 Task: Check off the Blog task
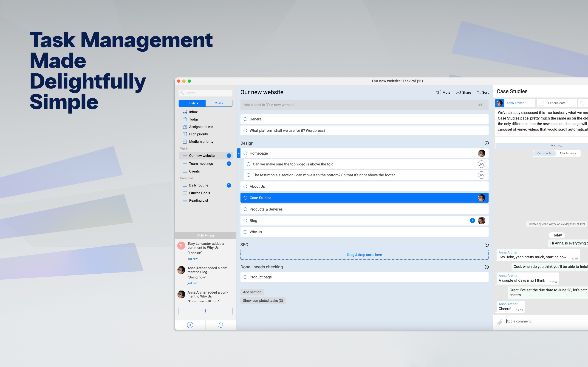(x=245, y=221)
